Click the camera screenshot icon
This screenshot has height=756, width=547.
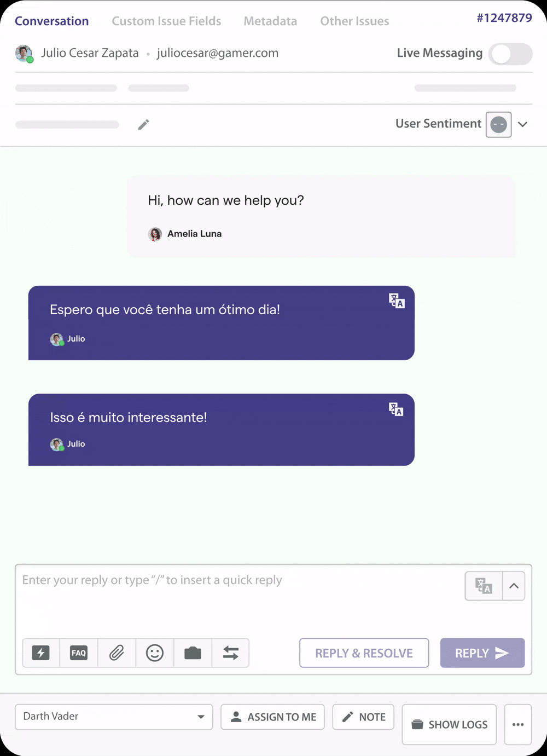(193, 653)
